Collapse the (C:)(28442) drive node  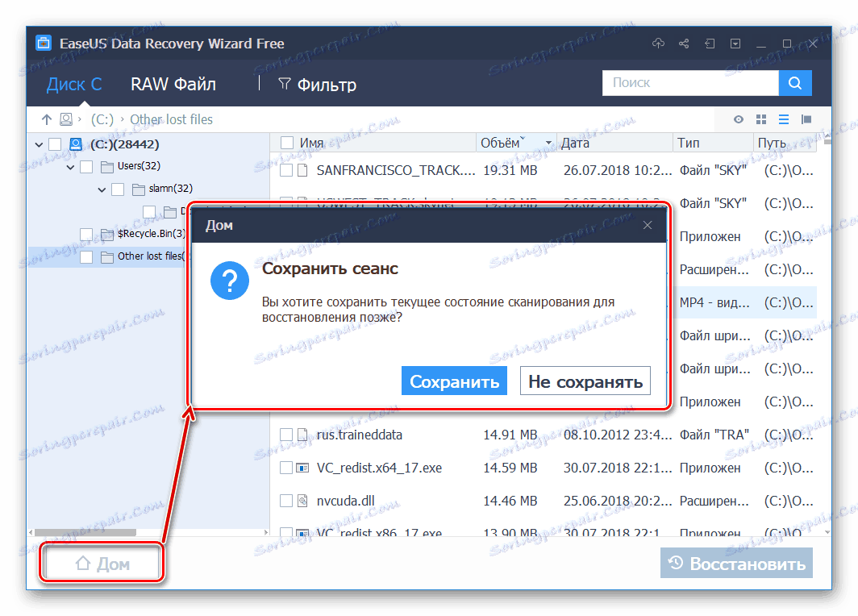pyautogui.click(x=39, y=144)
